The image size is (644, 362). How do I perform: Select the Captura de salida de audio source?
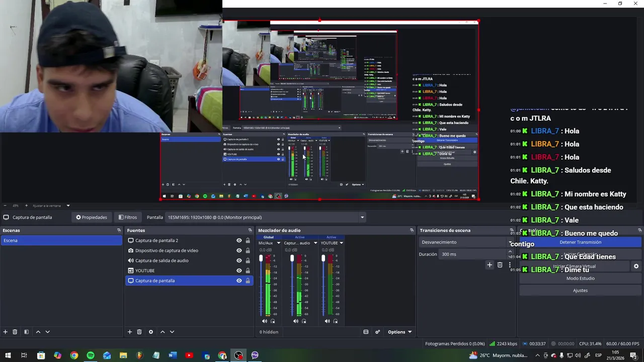point(189,260)
